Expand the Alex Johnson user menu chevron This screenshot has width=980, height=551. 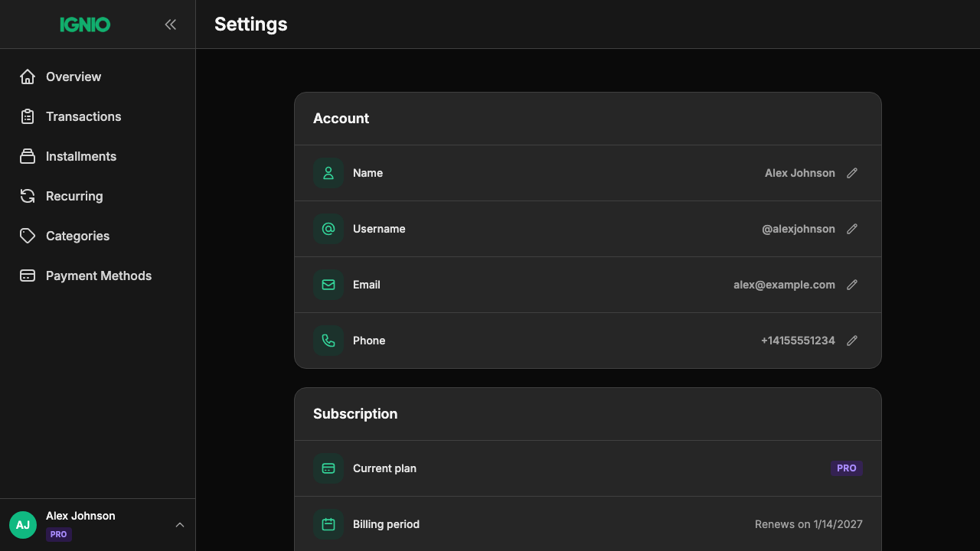pos(180,525)
